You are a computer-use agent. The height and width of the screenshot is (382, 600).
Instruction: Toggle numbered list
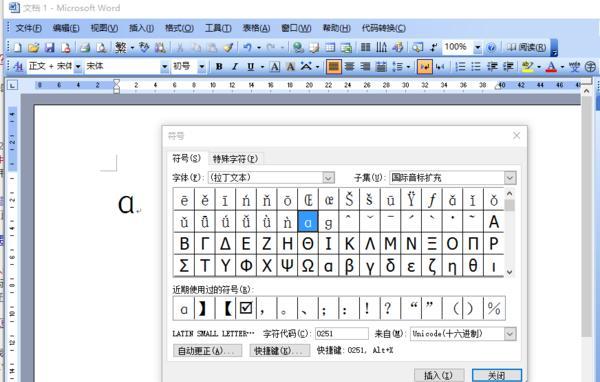coord(460,67)
